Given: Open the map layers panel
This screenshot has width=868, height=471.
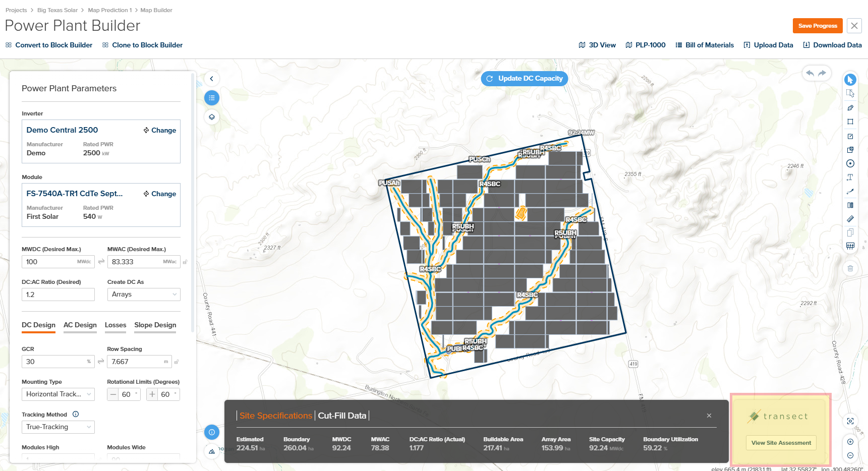Looking at the screenshot, I should pyautogui.click(x=212, y=116).
